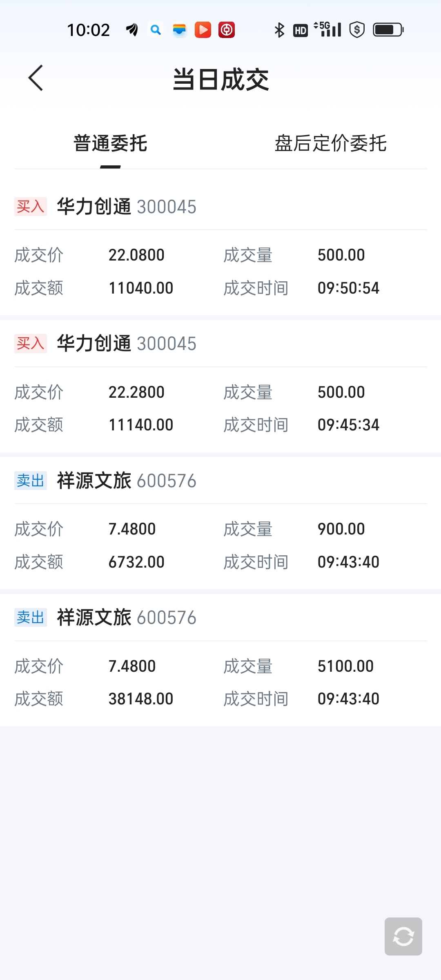Tap the 当日成交 page title
Viewport: 441px width, 980px height.
point(220,80)
